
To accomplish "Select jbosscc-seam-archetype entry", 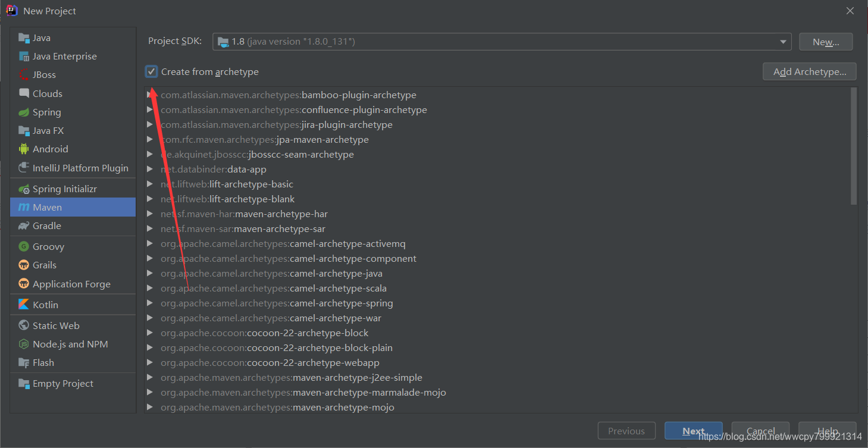I will tap(257, 155).
